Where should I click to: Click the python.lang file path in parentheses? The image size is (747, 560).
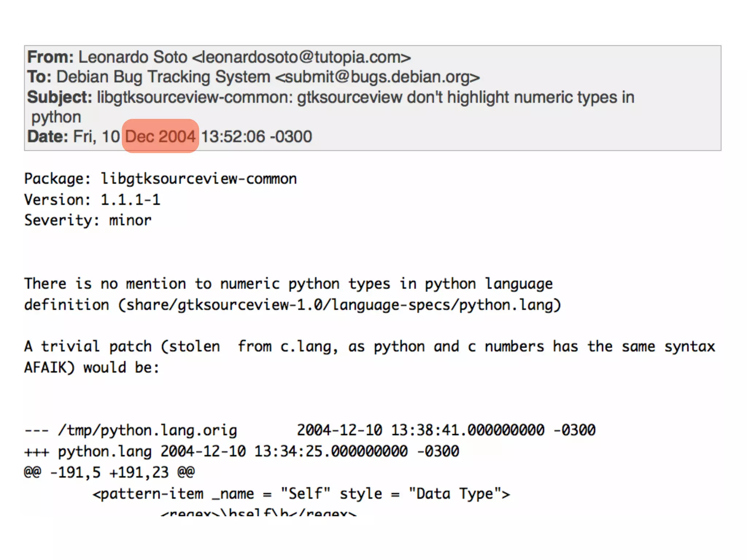coord(339,304)
